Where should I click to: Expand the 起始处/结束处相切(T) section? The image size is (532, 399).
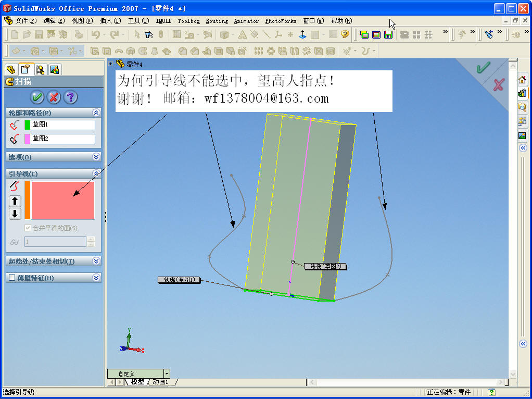96,261
